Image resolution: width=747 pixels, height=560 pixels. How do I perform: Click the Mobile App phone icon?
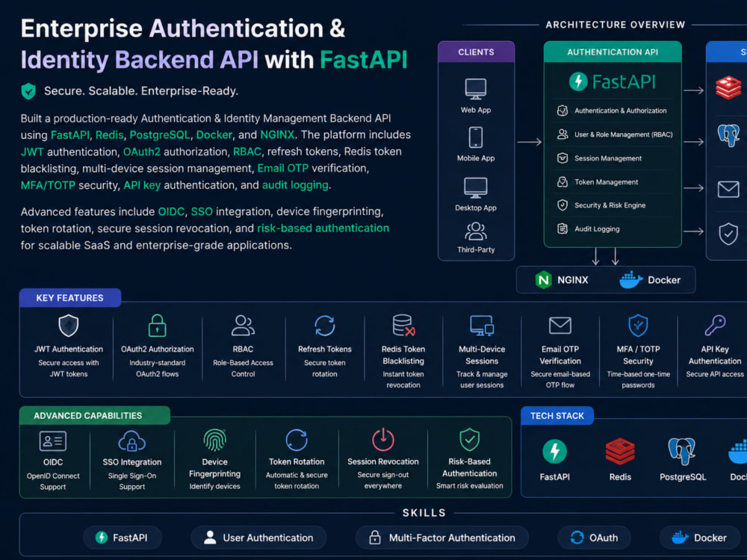[x=475, y=137]
